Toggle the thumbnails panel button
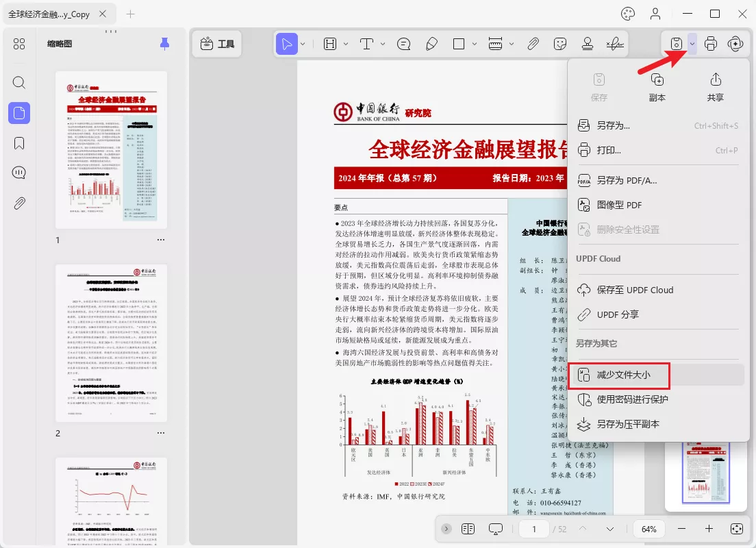This screenshot has width=756, height=548. pyautogui.click(x=19, y=113)
